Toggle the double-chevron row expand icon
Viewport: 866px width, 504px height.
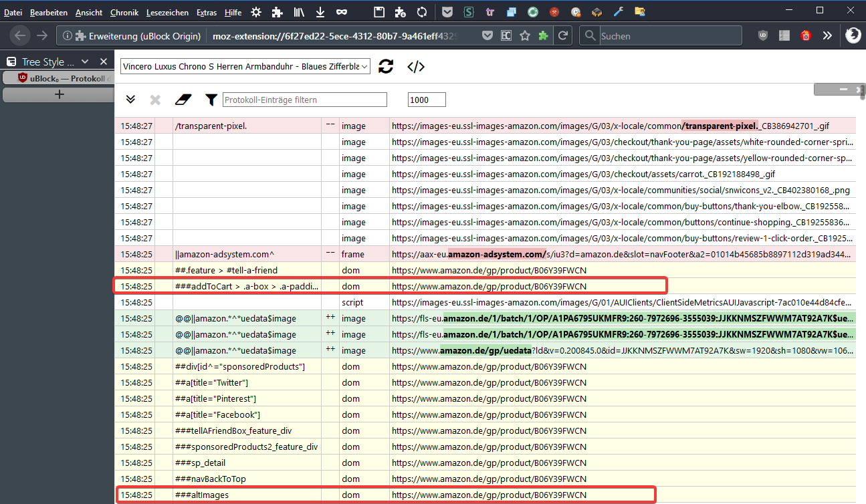(131, 100)
